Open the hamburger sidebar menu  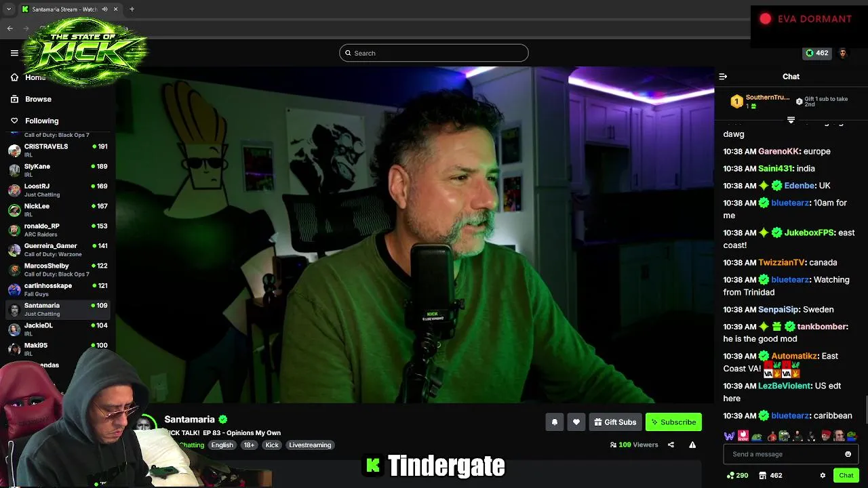(x=14, y=53)
